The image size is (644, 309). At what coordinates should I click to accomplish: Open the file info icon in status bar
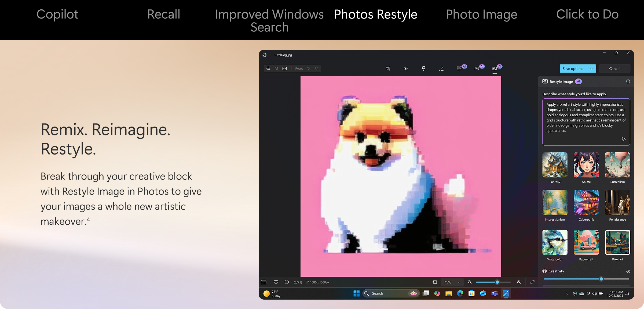[287, 282]
